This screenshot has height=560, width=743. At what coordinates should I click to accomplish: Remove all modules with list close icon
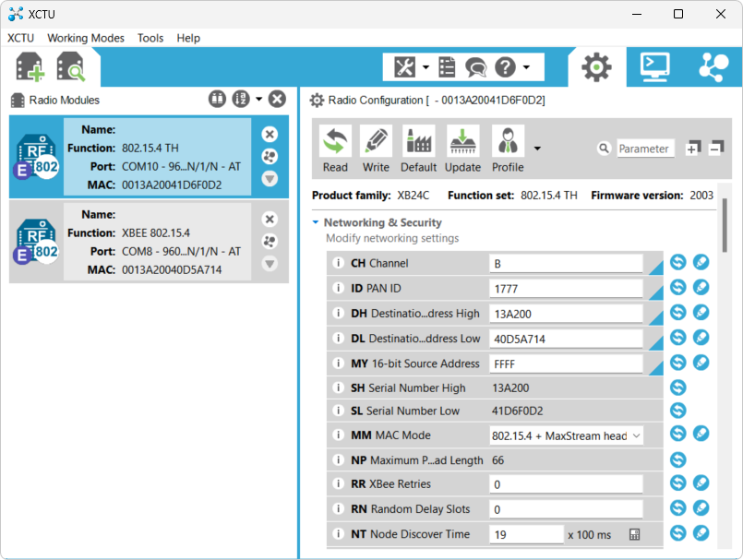tap(277, 99)
